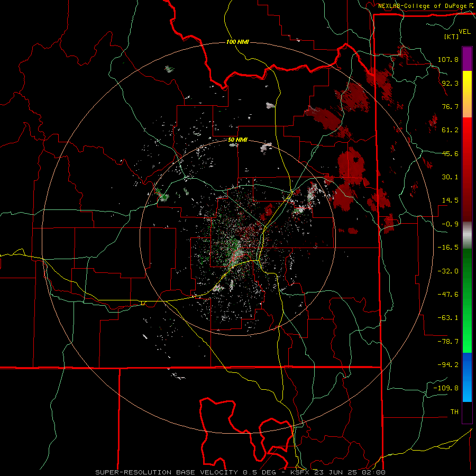The height and width of the screenshot is (476, 476).
Task: Click the -78.7 scale value
Action: 448,342
